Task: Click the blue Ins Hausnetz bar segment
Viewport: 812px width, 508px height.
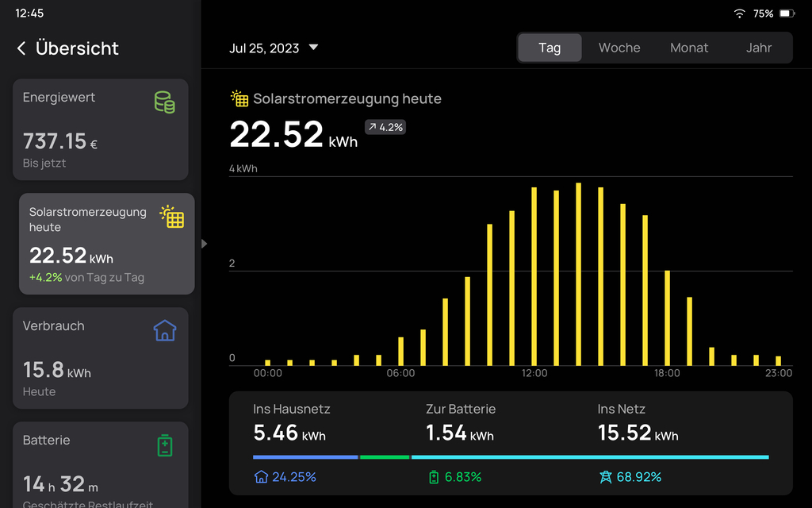Action: click(x=305, y=457)
